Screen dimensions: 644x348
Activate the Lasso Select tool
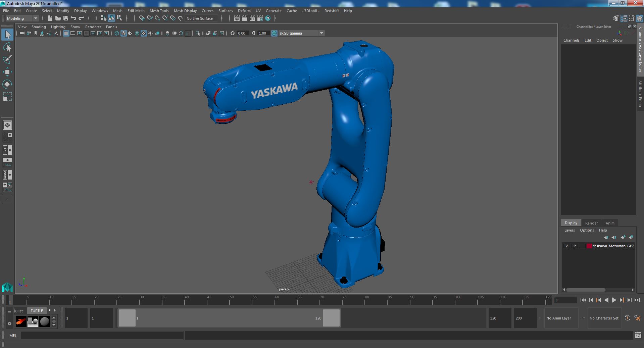7,47
